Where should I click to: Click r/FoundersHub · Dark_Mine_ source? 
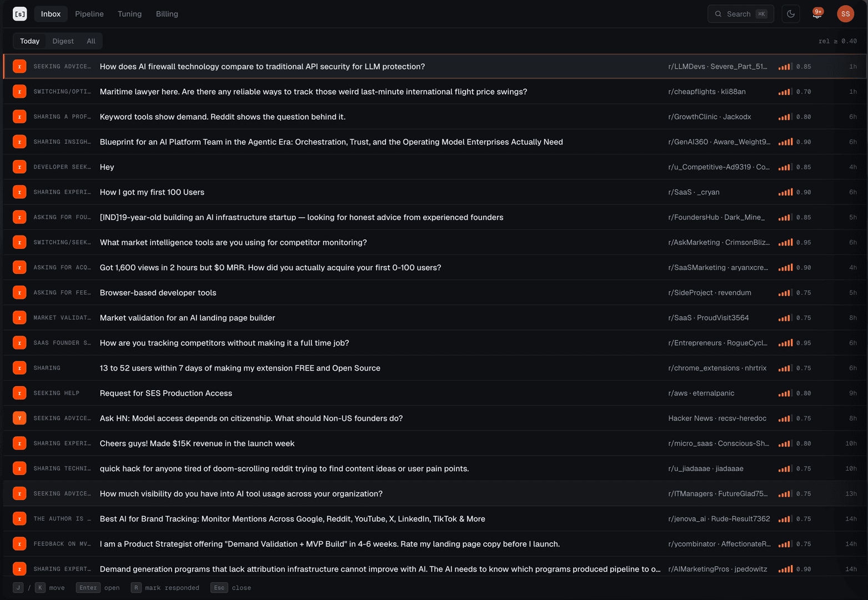coord(716,217)
